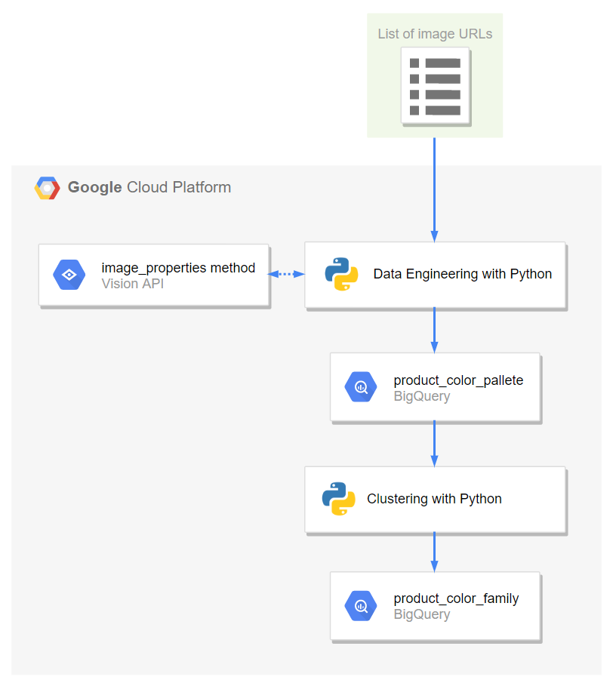Click Python logo in Data Engineering box
616x686 pixels.
coord(341,274)
